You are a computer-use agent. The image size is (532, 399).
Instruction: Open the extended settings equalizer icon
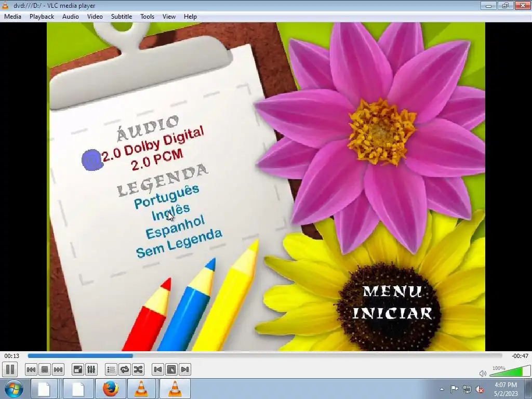(x=91, y=369)
